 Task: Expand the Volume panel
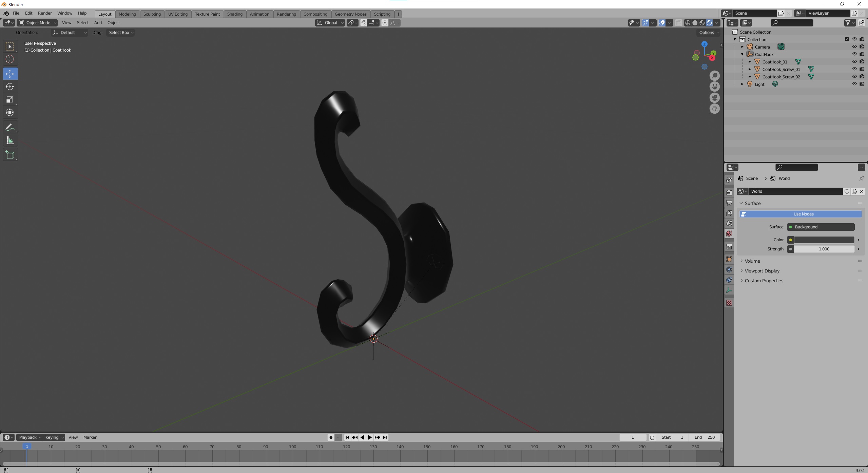click(x=752, y=261)
